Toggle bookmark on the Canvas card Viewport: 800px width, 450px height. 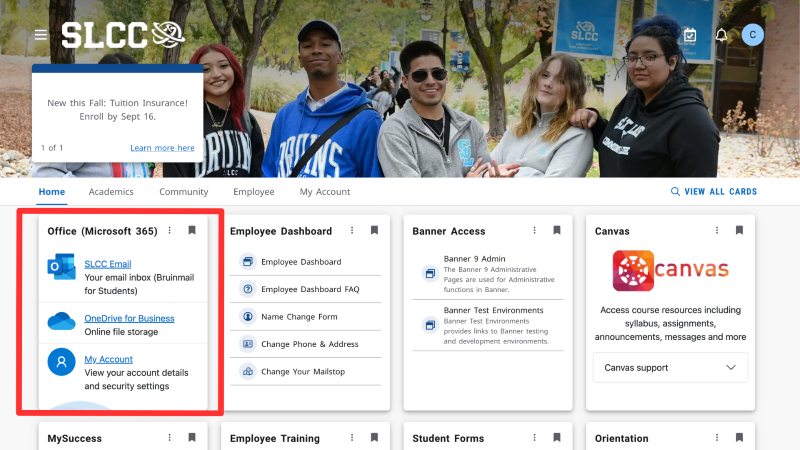(x=739, y=230)
